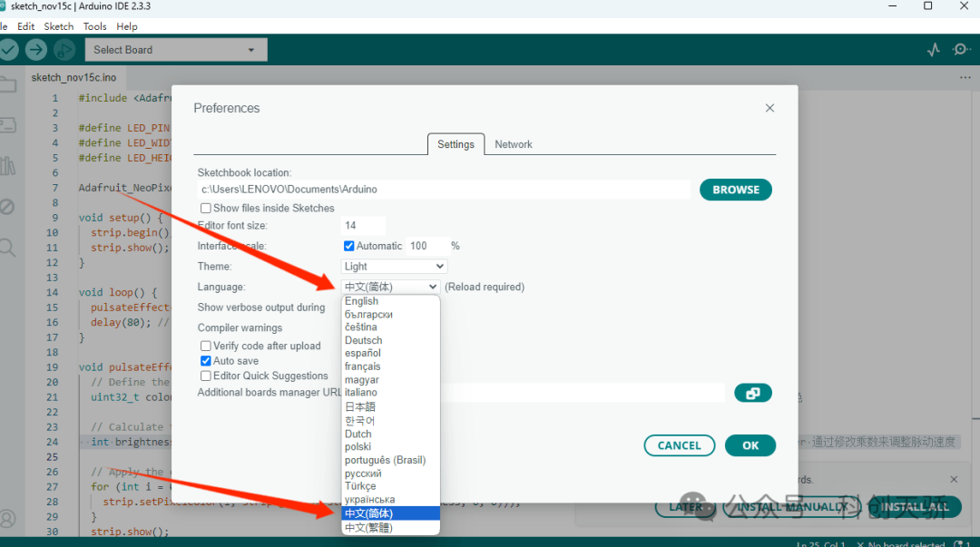This screenshot has height=547, width=980.
Task: Open the Theme dropdown showing Light
Action: [394, 267]
